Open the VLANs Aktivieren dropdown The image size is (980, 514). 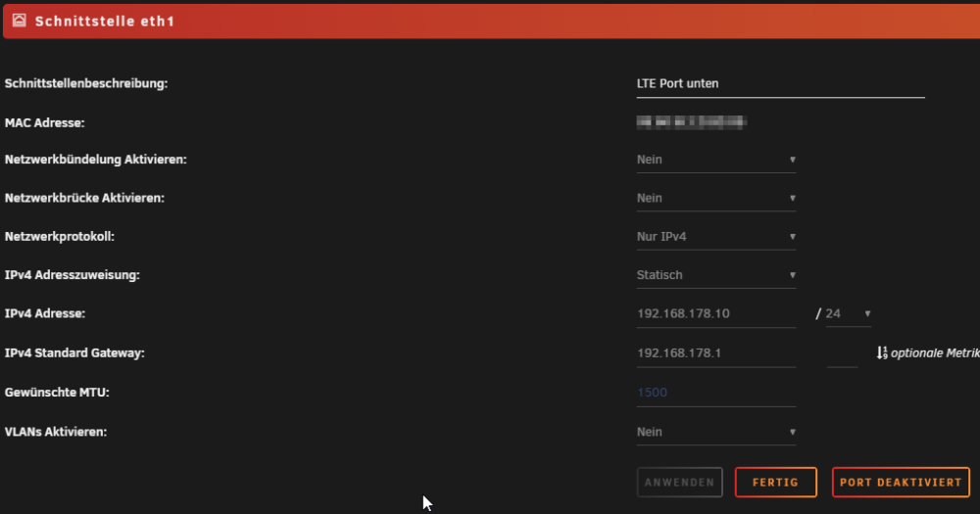[x=716, y=432]
